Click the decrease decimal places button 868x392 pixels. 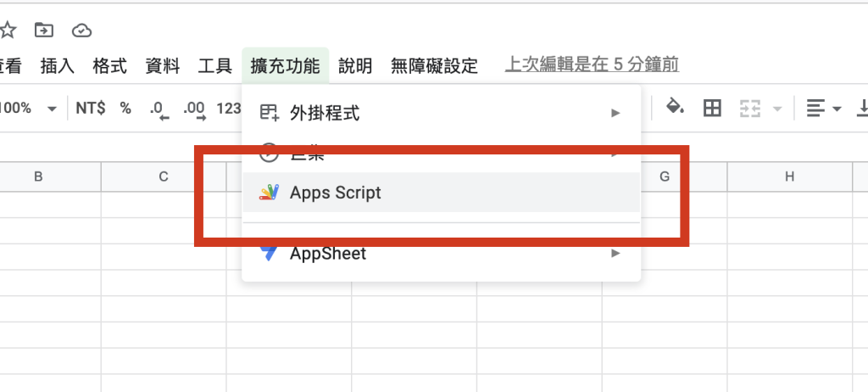tap(158, 109)
